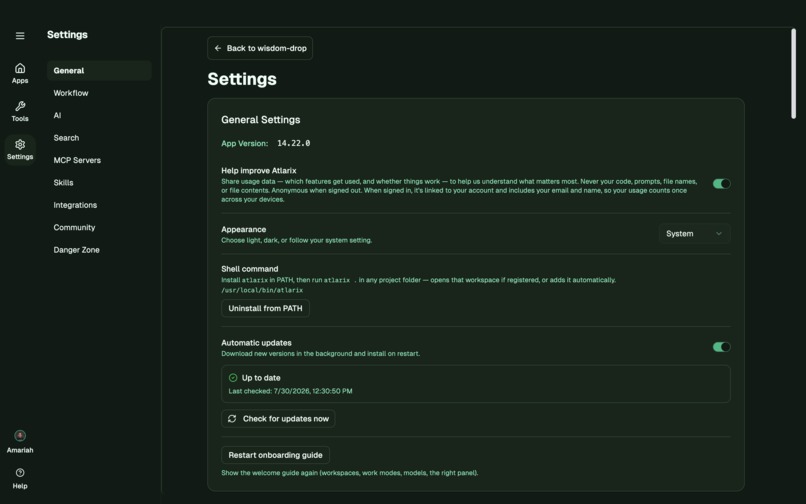This screenshot has width=806, height=504.
Task: Open Danger Zone settings section
Action: pos(99,249)
